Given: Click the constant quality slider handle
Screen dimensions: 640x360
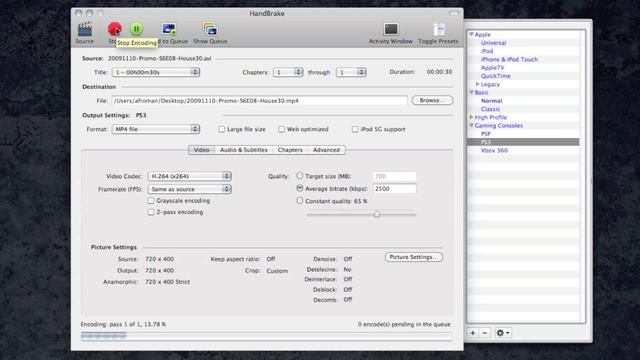Looking at the screenshot, I should click(x=377, y=214).
